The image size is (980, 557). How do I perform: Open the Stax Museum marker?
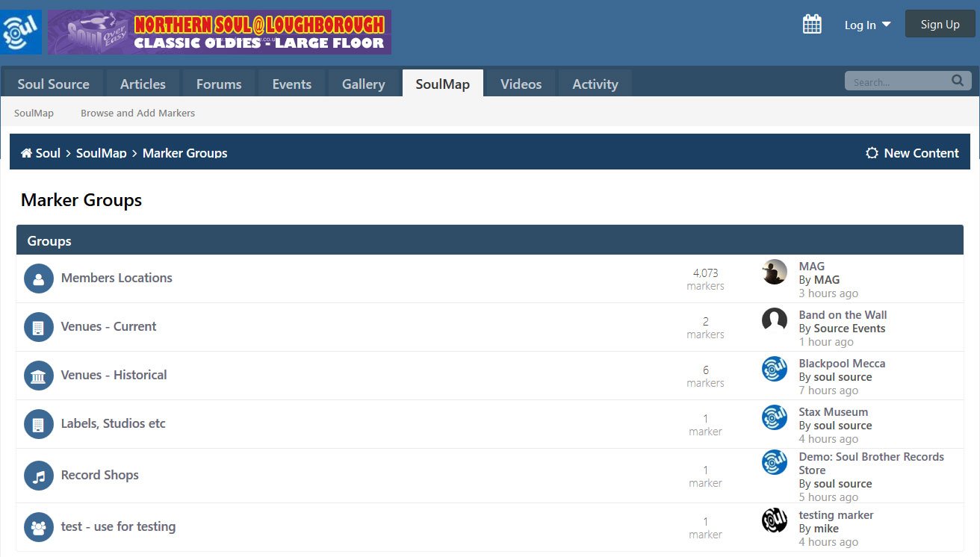pos(834,411)
